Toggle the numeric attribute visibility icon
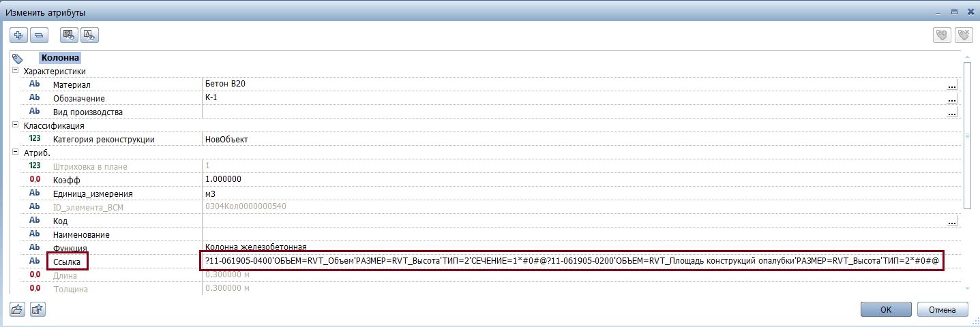This screenshot has height=327, width=980. (x=69, y=34)
